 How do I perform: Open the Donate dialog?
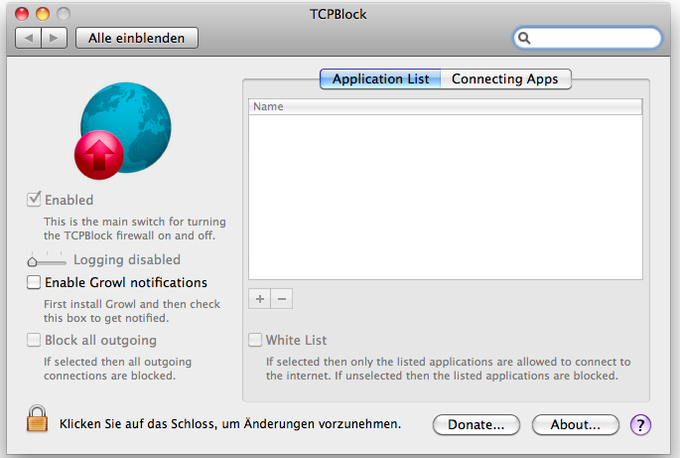(x=476, y=425)
